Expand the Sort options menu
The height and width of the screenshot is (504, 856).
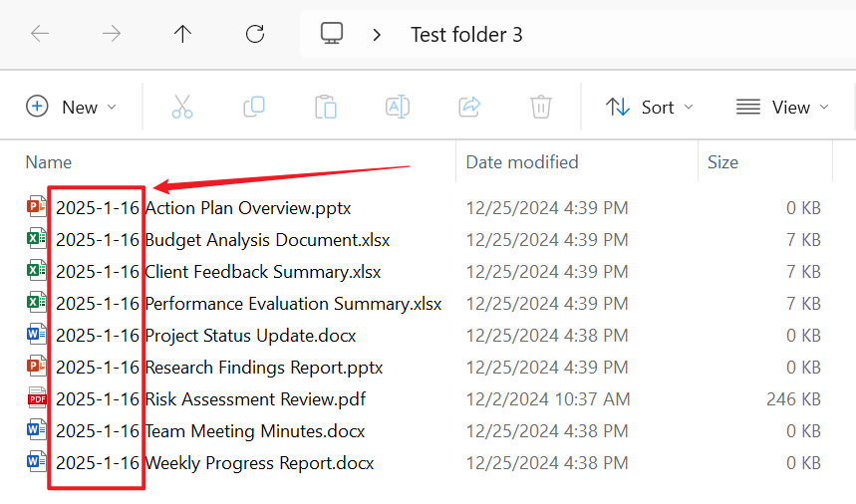650,107
